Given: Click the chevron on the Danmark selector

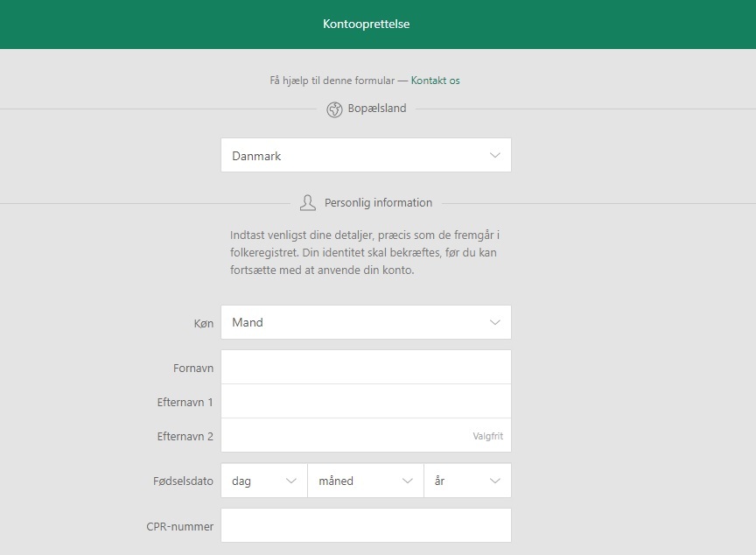Looking at the screenshot, I should click(496, 155).
